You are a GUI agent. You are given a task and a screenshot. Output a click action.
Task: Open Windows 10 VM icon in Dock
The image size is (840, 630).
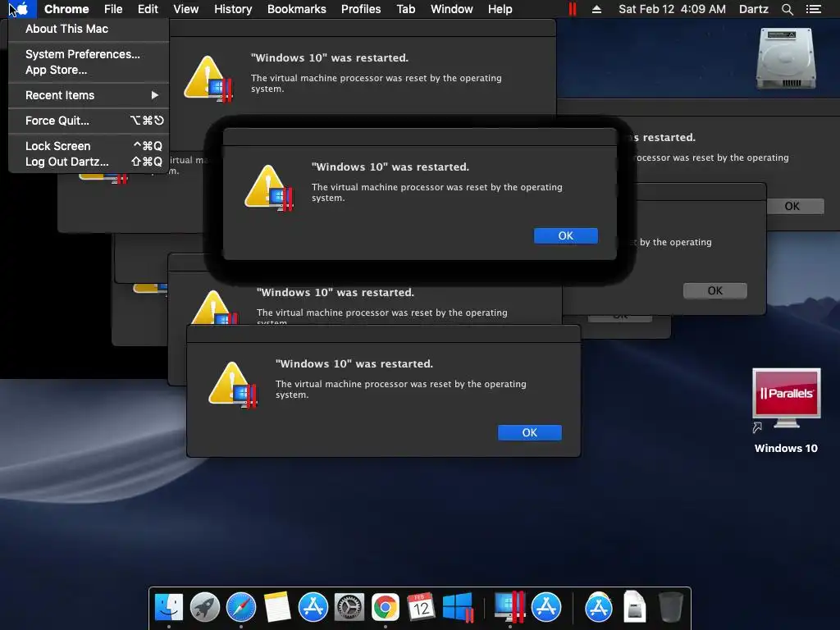click(458, 608)
